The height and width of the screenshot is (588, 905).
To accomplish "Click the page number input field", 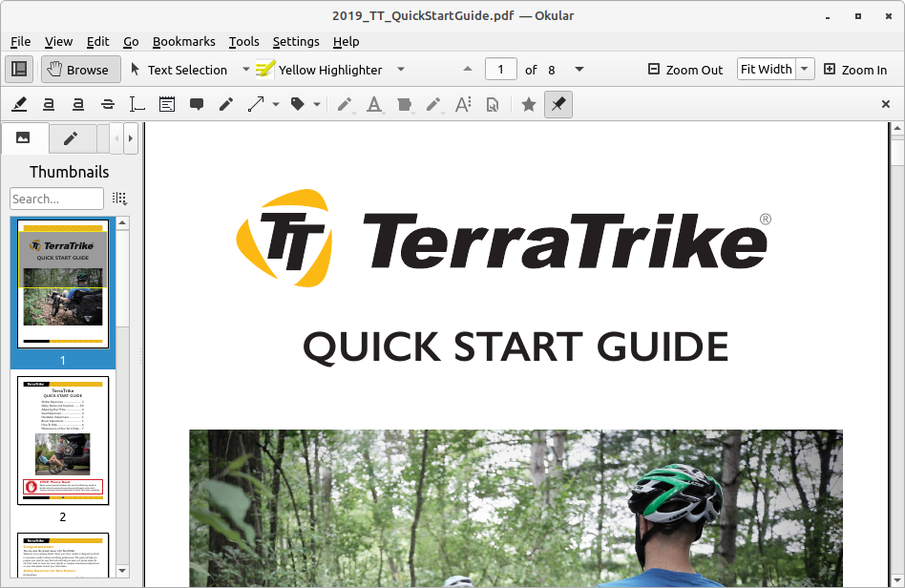I will [x=500, y=70].
